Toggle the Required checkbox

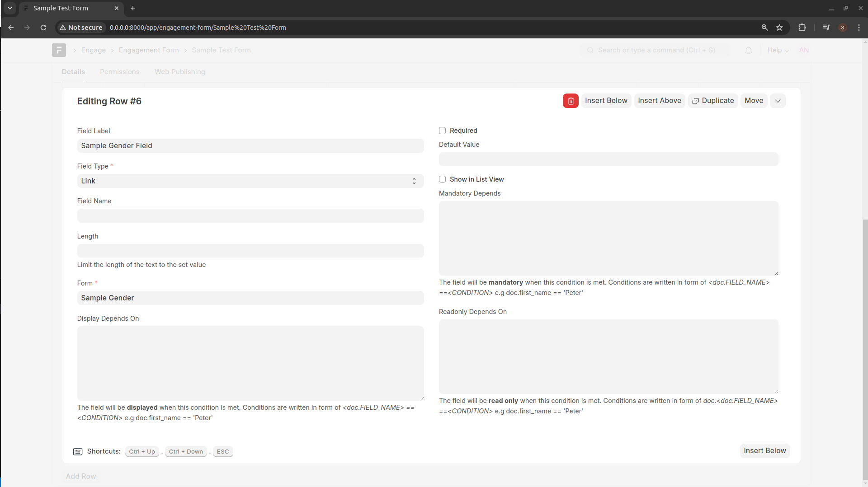[442, 131]
